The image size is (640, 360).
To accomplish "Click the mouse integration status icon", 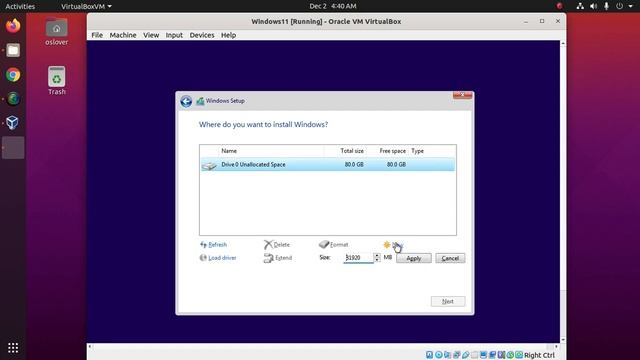I will tap(510, 355).
